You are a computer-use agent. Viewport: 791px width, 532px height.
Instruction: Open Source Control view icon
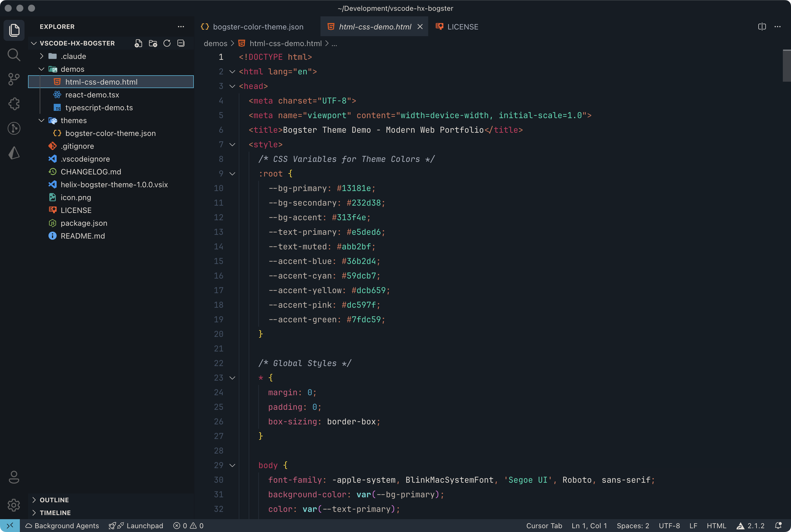pos(14,79)
